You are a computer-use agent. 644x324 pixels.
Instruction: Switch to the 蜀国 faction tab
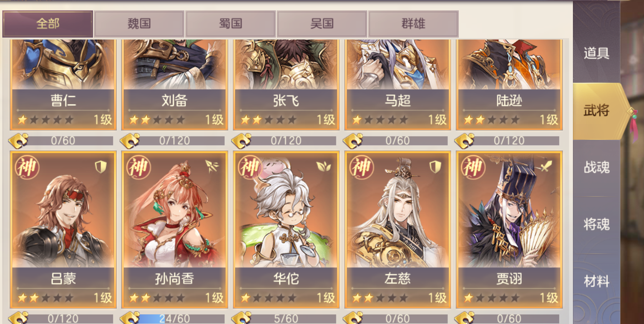click(x=231, y=24)
